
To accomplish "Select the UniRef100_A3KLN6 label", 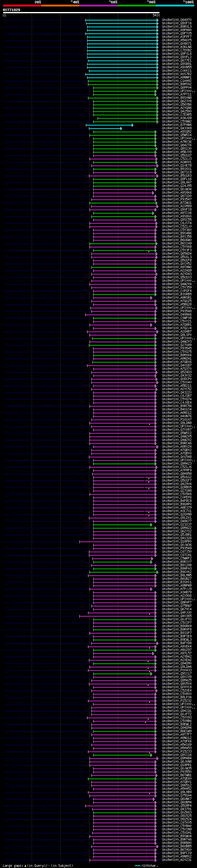I will 177,47.
